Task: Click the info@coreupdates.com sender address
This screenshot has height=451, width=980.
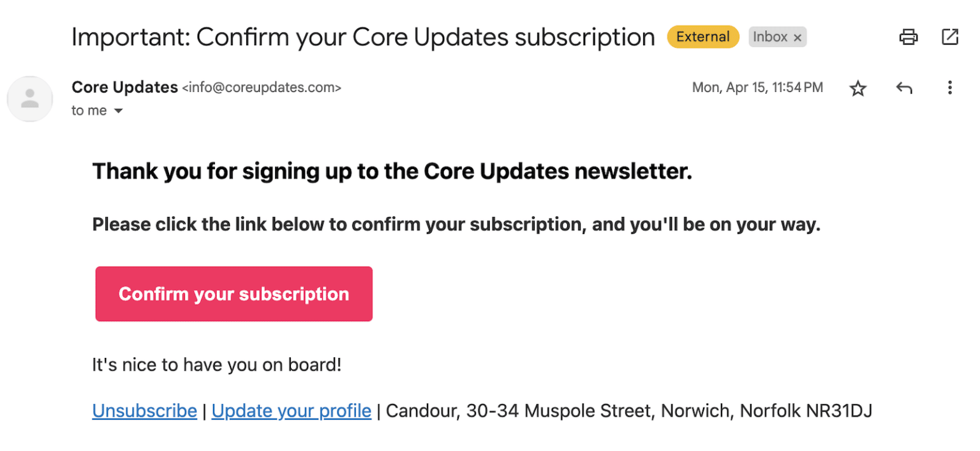Action: (262, 88)
